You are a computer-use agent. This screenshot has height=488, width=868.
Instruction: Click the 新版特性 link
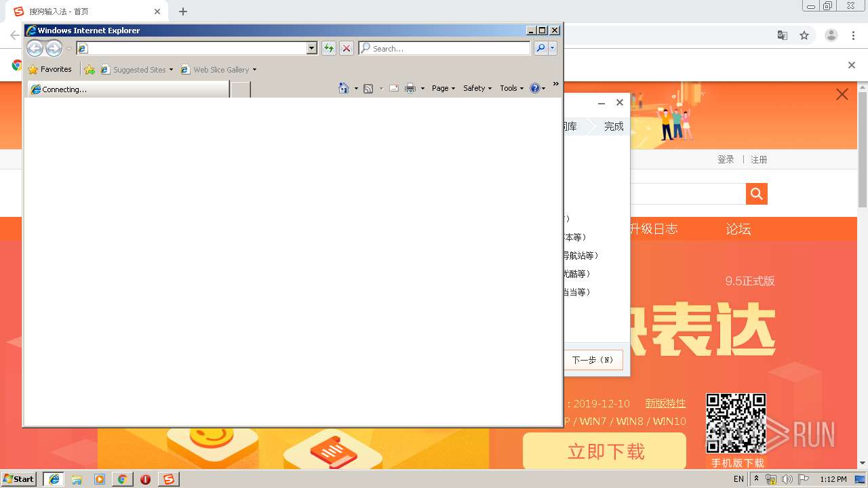tap(665, 403)
